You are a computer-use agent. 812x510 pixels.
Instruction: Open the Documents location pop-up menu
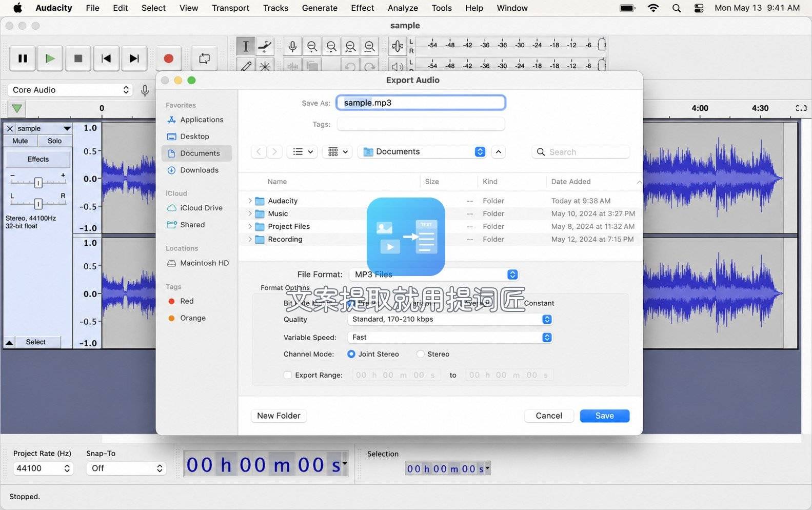(423, 151)
